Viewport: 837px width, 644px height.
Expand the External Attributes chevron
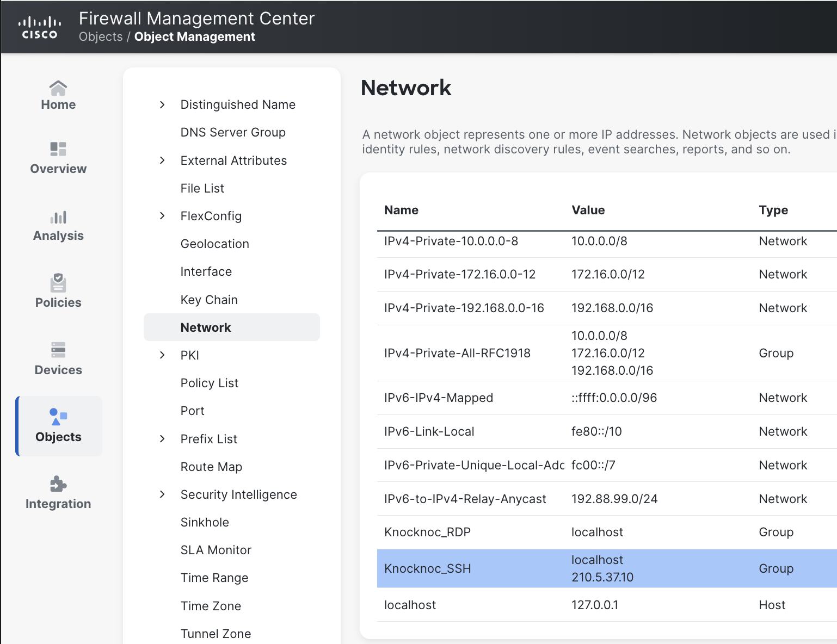pos(162,160)
